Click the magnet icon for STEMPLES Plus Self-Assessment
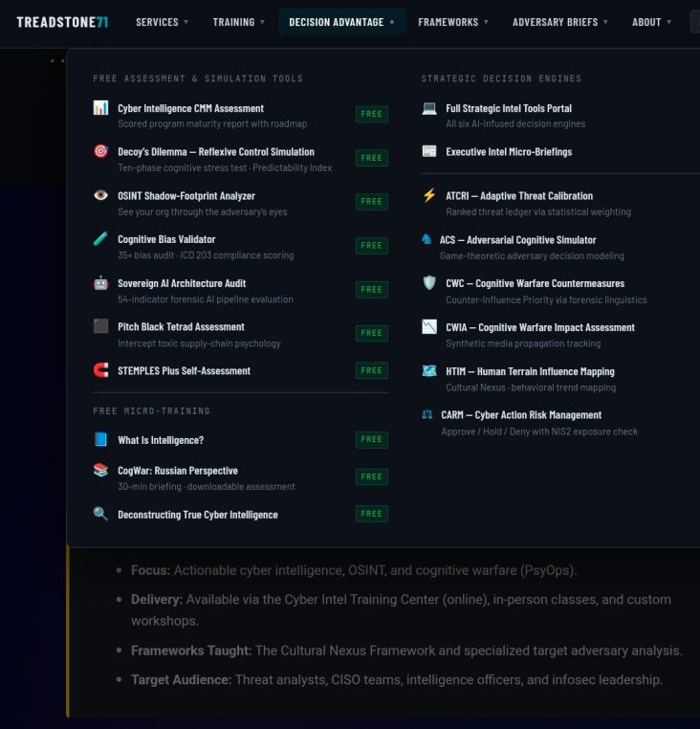700x729 pixels. point(100,370)
